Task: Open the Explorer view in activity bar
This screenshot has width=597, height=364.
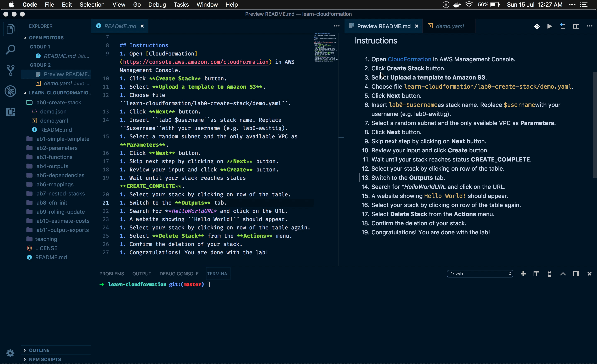Action: [10, 29]
